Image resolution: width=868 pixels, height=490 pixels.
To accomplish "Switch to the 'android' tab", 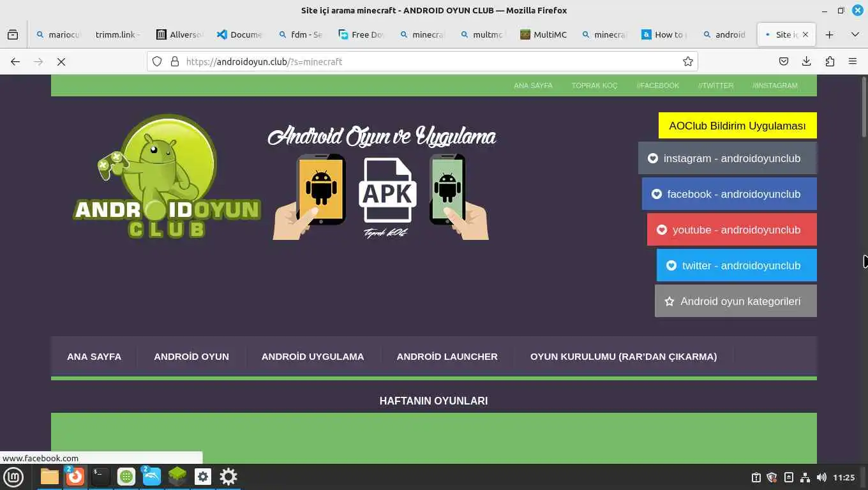I will click(x=724, y=34).
